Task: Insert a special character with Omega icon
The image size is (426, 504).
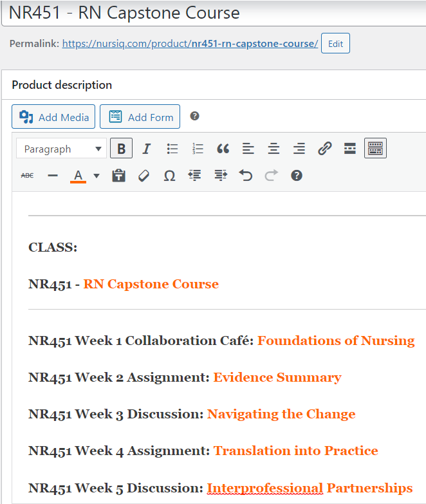Action: 169,176
